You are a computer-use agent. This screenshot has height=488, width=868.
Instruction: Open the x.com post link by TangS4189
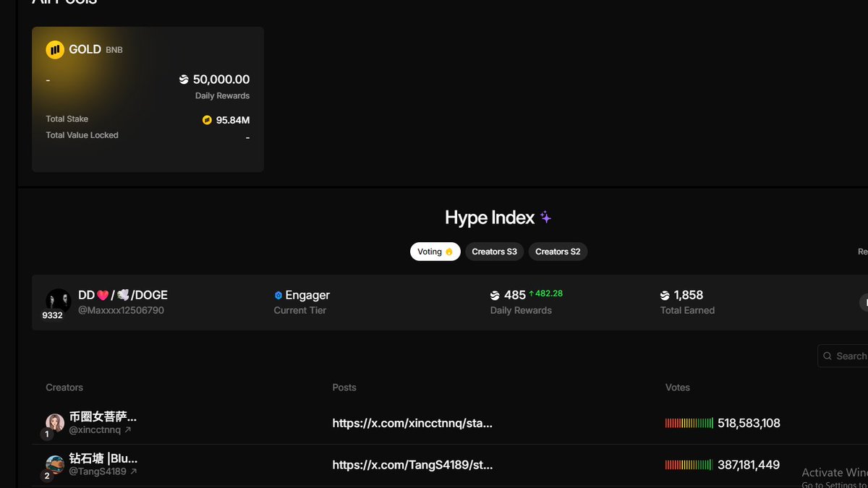point(412,465)
